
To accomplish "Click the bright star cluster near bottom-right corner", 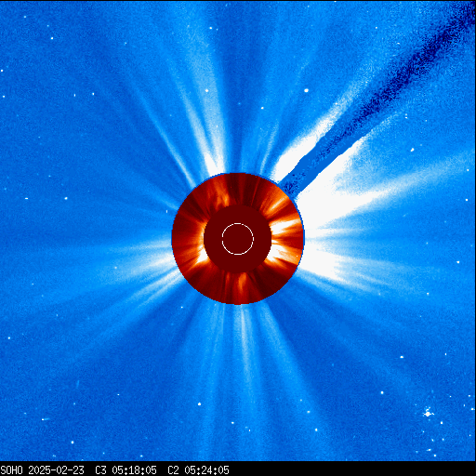I will 428,413.
